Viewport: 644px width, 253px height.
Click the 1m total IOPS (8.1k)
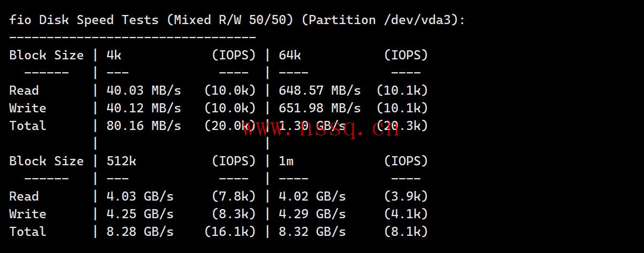(406, 232)
